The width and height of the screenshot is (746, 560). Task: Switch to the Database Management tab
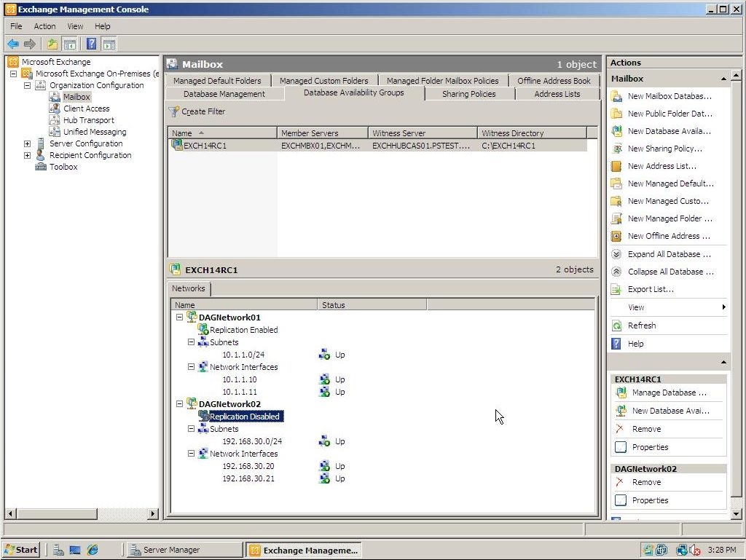point(224,94)
